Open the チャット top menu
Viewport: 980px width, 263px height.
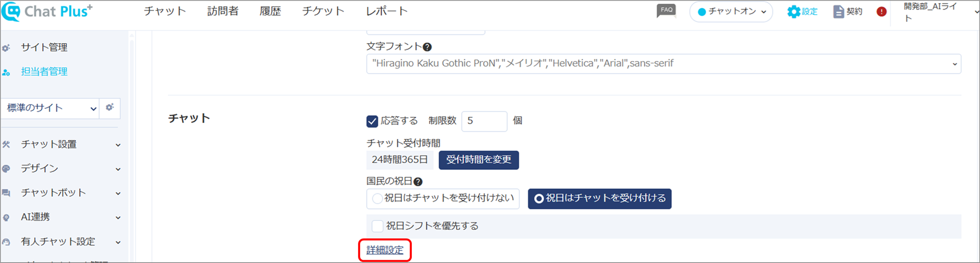coord(165,11)
